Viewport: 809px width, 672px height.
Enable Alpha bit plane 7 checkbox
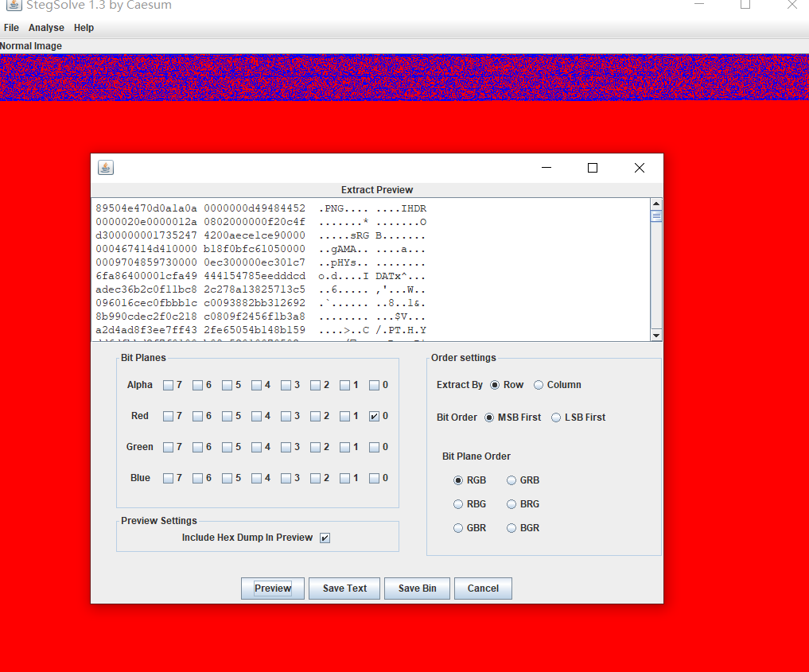[x=169, y=385]
